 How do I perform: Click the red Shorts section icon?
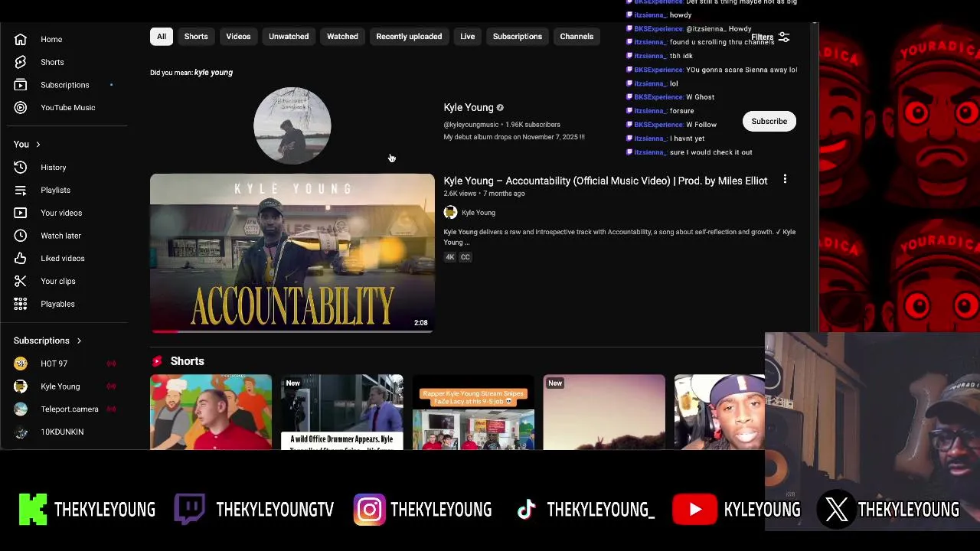click(x=157, y=361)
